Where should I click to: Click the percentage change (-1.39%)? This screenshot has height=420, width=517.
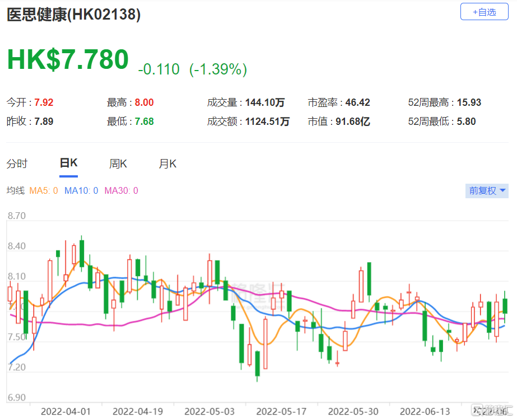pyautogui.click(x=218, y=69)
